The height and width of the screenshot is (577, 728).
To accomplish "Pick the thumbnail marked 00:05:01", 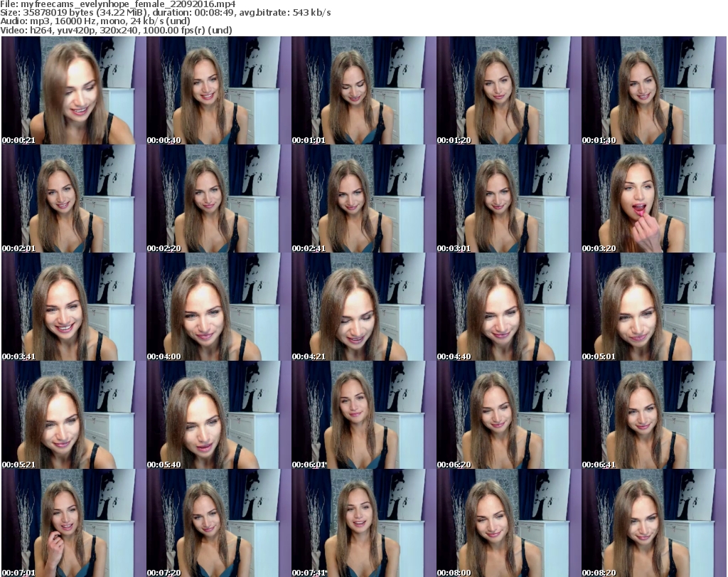I will [653, 307].
